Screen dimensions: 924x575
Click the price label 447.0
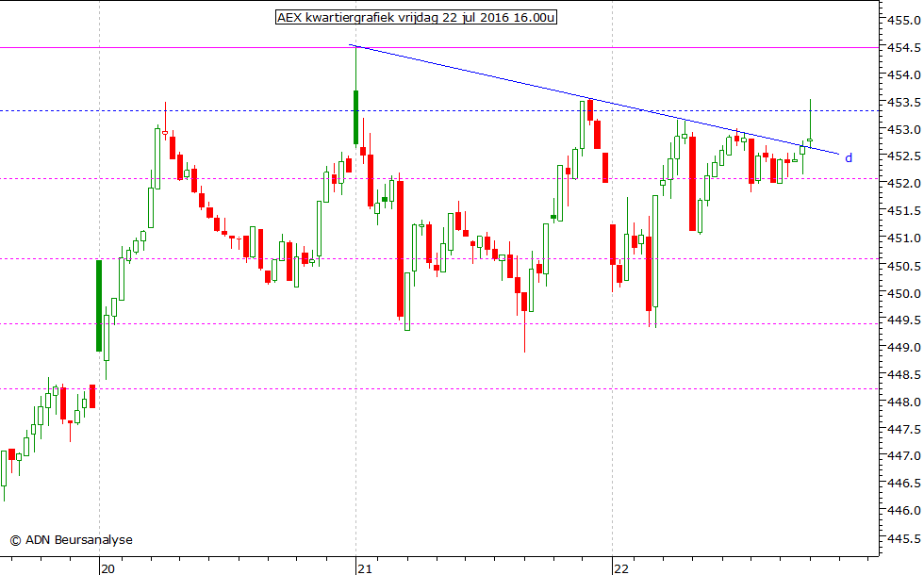click(x=904, y=456)
